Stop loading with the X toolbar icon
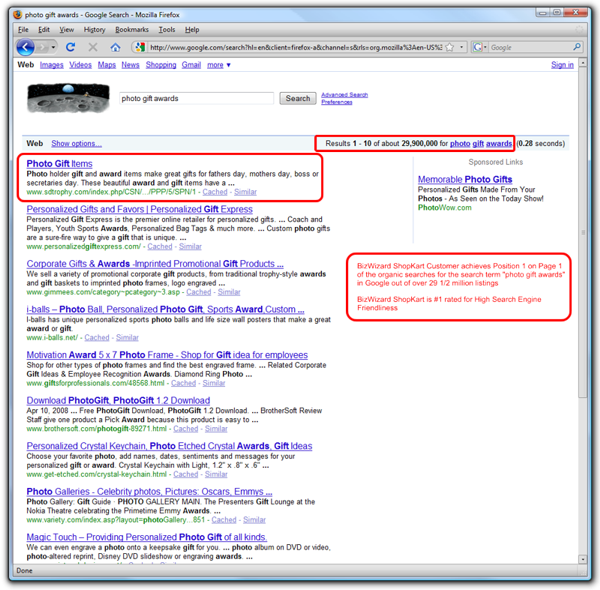This screenshot has width=600, height=590. pyautogui.click(x=93, y=47)
